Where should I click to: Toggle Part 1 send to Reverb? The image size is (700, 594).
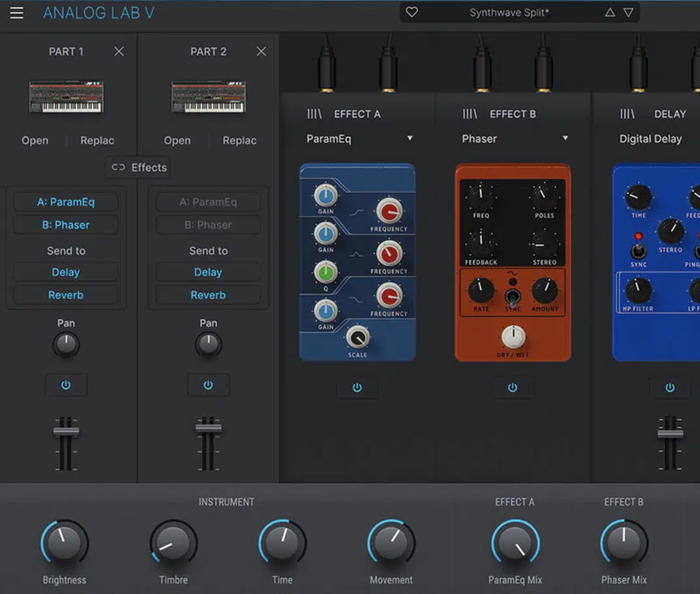pos(66,295)
